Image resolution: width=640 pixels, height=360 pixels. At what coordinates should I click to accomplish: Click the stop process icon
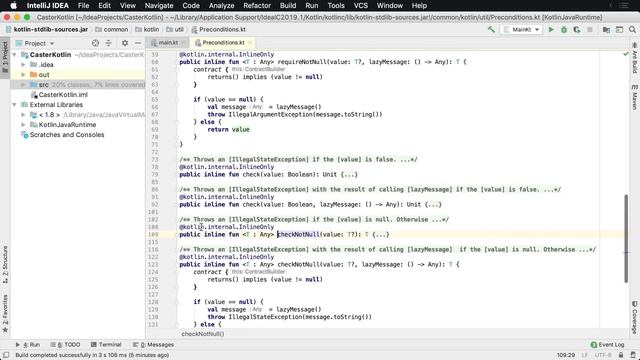[x=590, y=29]
